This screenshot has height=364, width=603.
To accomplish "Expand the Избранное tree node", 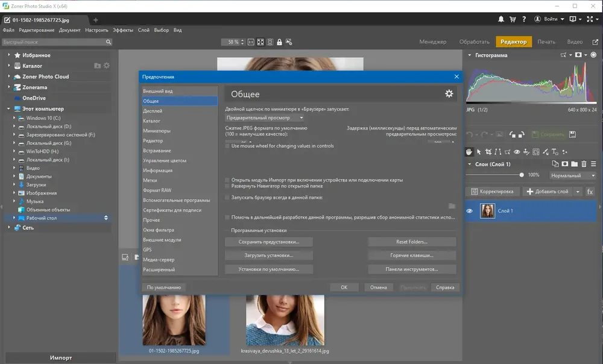I will (9, 55).
